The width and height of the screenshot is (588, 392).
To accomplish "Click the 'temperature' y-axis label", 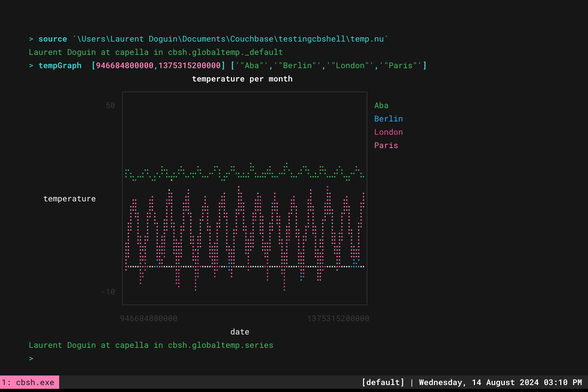I will pos(69,199).
